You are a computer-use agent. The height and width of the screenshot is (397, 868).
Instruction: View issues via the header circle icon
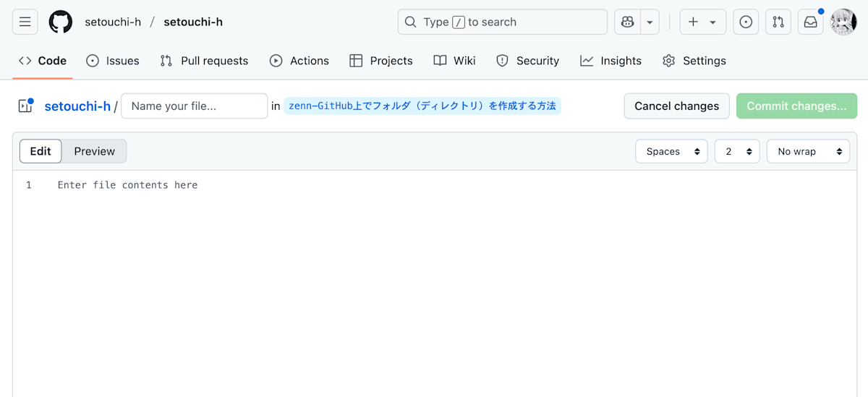coord(746,22)
